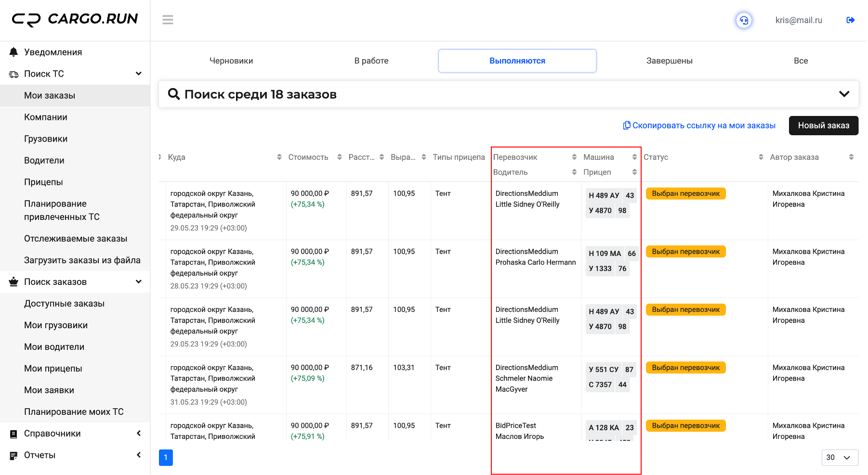Switch to the Черновики tab
The width and height of the screenshot is (868, 475).
[231, 61]
